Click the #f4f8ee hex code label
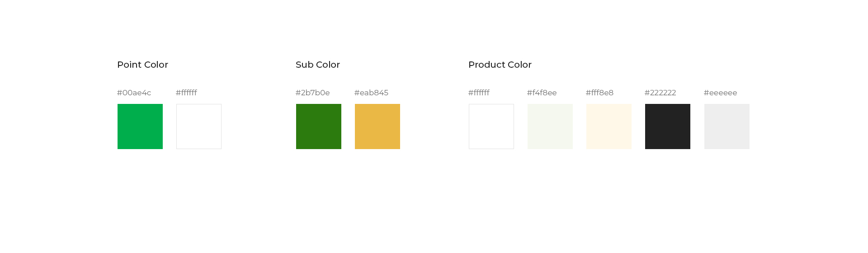Image resolution: width=868 pixels, height=253 pixels. [x=542, y=93]
